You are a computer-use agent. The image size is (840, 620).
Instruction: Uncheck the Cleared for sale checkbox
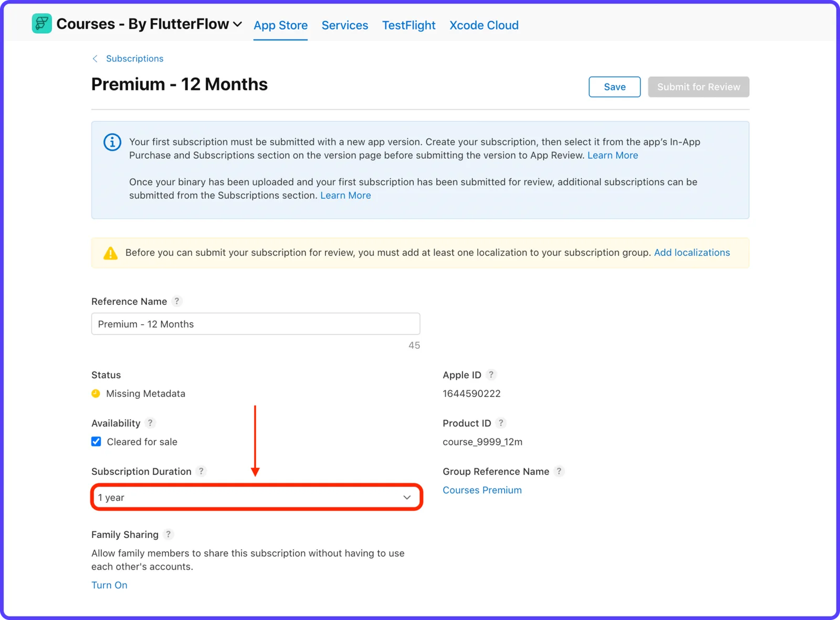click(x=96, y=441)
